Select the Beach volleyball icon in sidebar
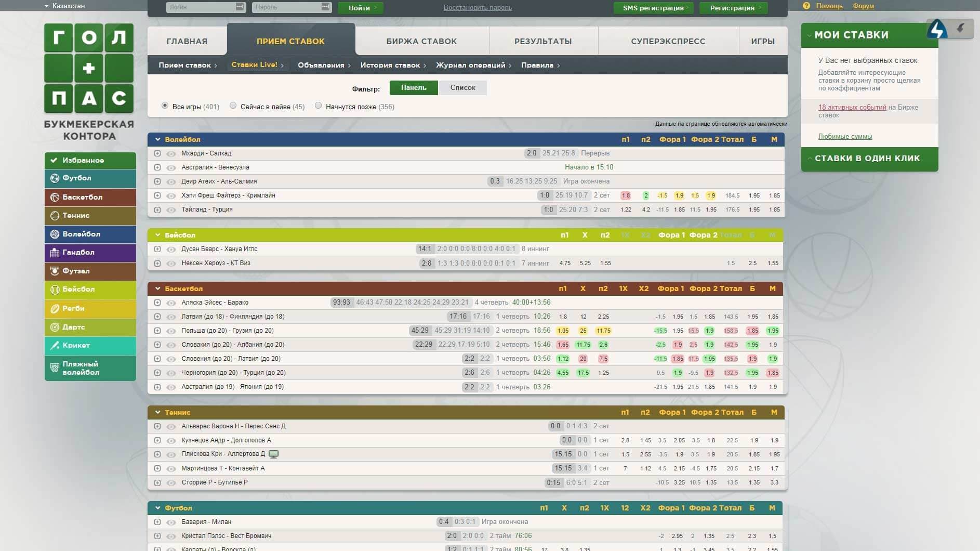980x551 pixels. (55, 368)
